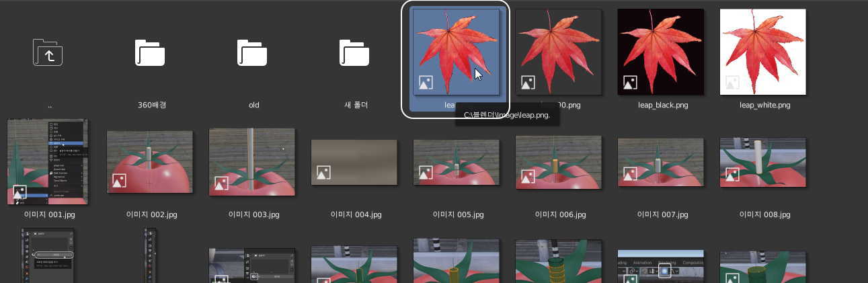
Task: Select the 이미지 007.jpg thumbnail
Action: 661,162
